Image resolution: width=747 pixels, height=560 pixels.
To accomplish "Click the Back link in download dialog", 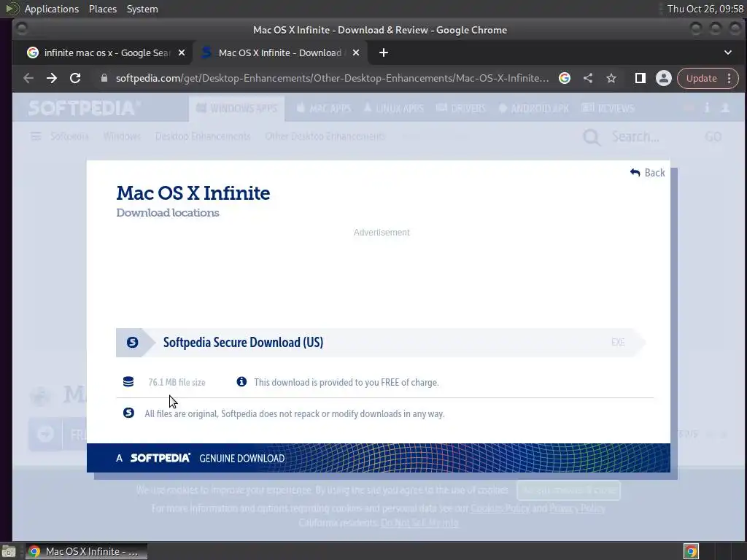I will click(648, 172).
